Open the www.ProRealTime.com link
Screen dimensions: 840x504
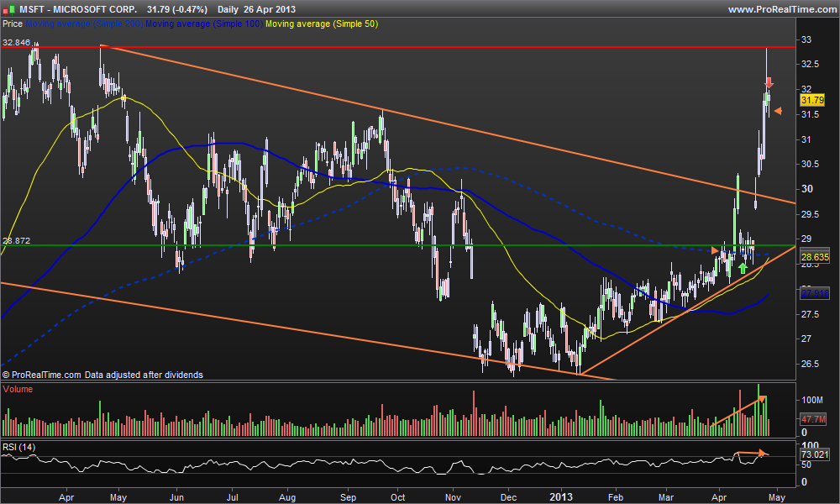pyautogui.click(x=782, y=9)
